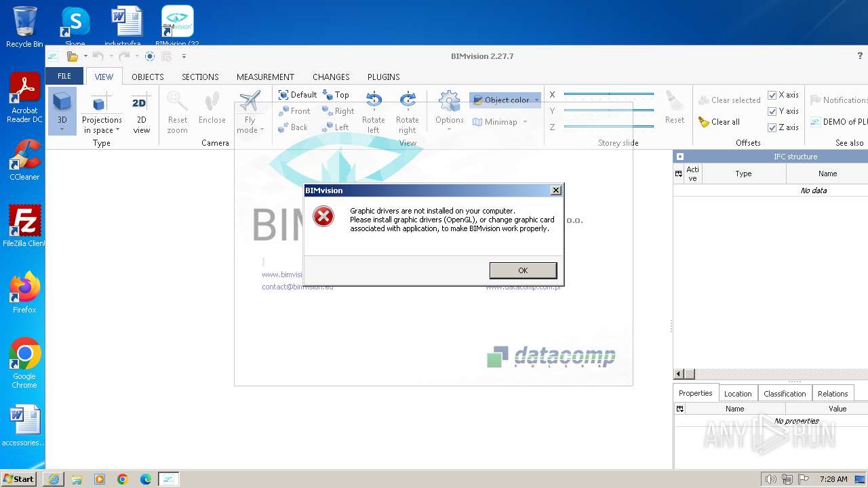Set the Top camera view
Image resolution: width=868 pixels, height=488 pixels.
pos(336,95)
